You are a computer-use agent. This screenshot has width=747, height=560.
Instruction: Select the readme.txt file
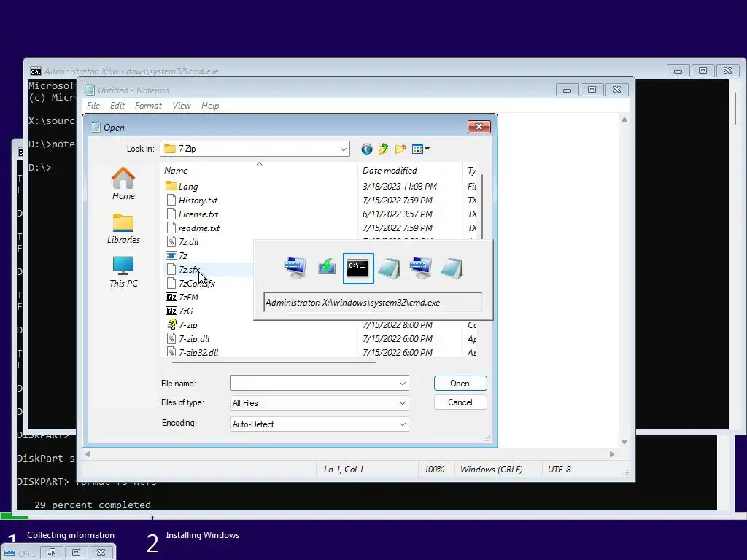(x=193, y=228)
